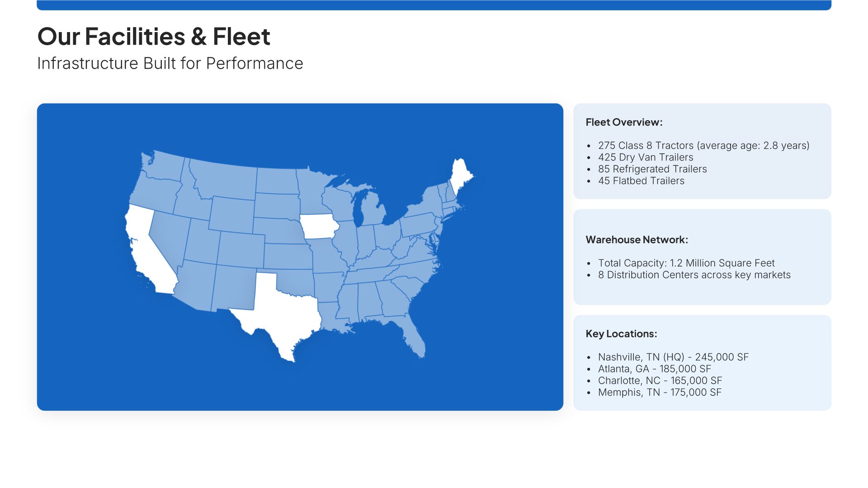Viewport: 868px width, 488px height.
Task: Select the "425 Dry Van Trailers" bullet
Action: pyautogui.click(x=646, y=157)
